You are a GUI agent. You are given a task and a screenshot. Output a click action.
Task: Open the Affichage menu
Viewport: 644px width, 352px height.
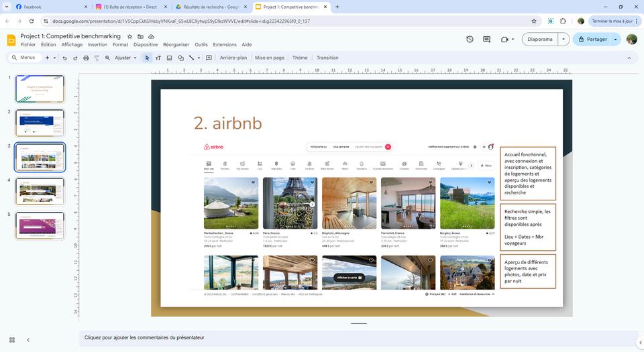click(72, 45)
